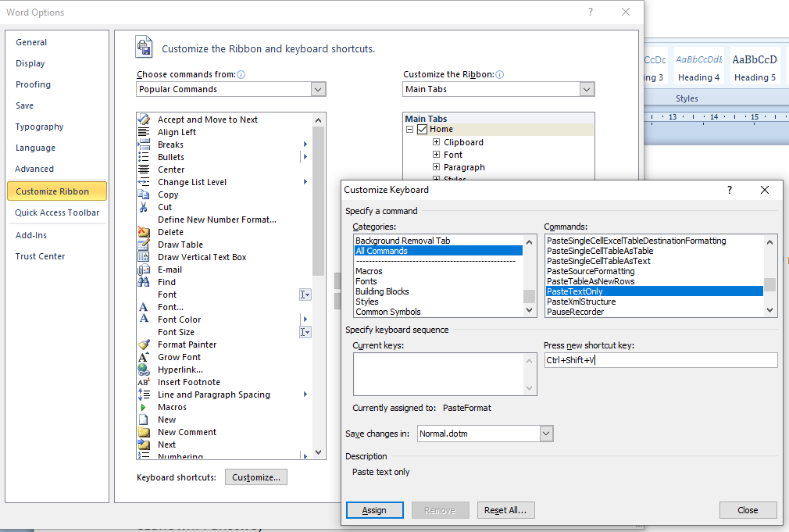Click the Current keys list box
This screenshot has width=789, height=532.
pos(444,374)
